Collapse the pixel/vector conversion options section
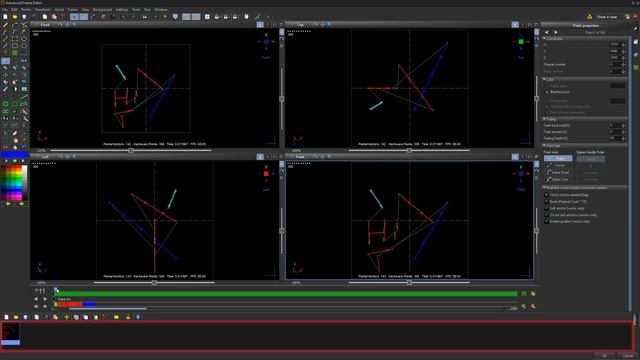 coord(544,188)
